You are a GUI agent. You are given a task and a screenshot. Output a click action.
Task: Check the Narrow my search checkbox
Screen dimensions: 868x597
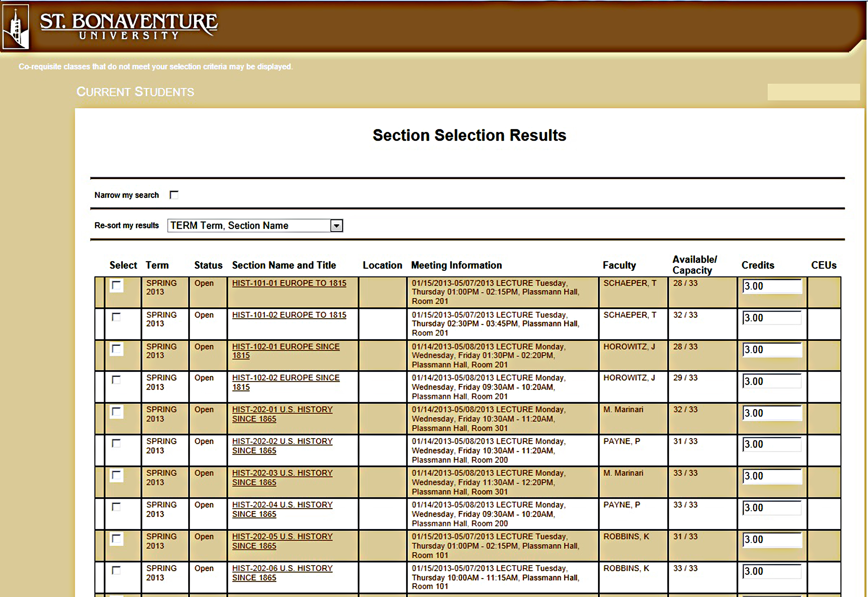174,195
